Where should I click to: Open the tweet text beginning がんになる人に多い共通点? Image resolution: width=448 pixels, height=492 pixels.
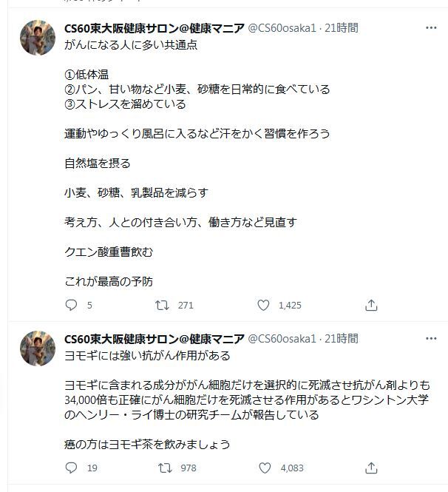(131, 45)
